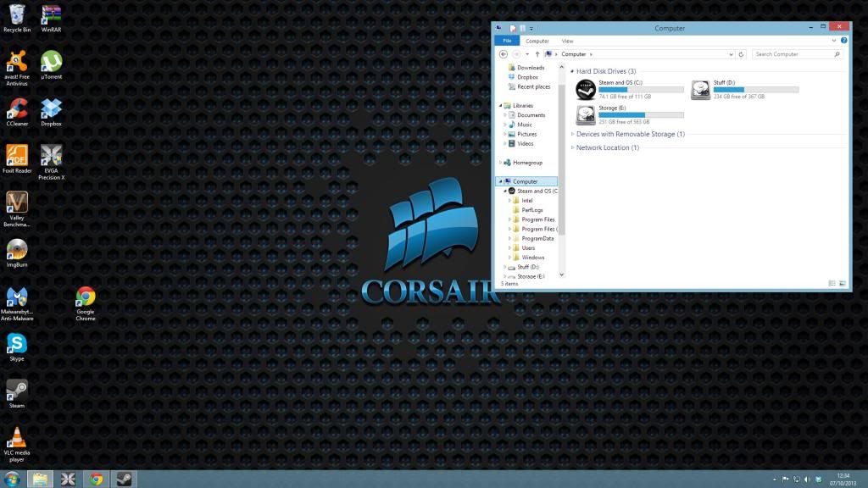Launch WinRAR from the desktop
Image resolution: width=868 pixels, height=488 pixels.
point(51,19)
